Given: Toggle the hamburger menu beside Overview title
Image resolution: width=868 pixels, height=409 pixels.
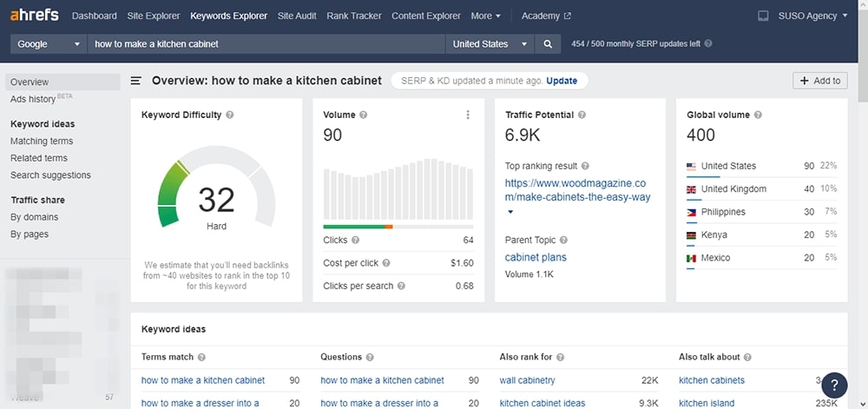Looking at the screenshot, I should tap(135, 81).
